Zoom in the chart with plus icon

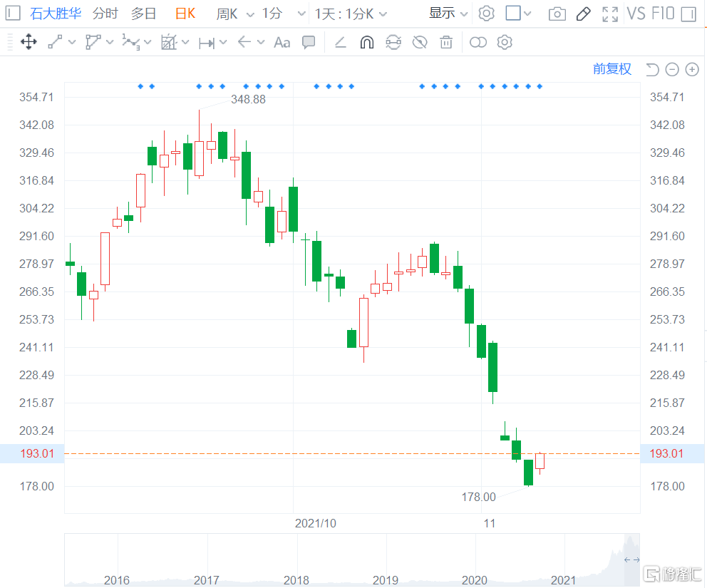coord(692,69)
